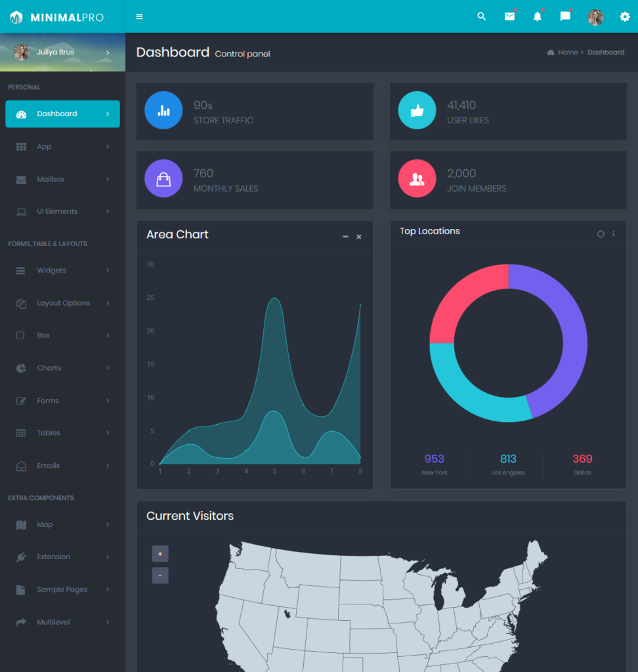
Task: Click the MinimalPro logo icon
Action: (x=16, y=18)
